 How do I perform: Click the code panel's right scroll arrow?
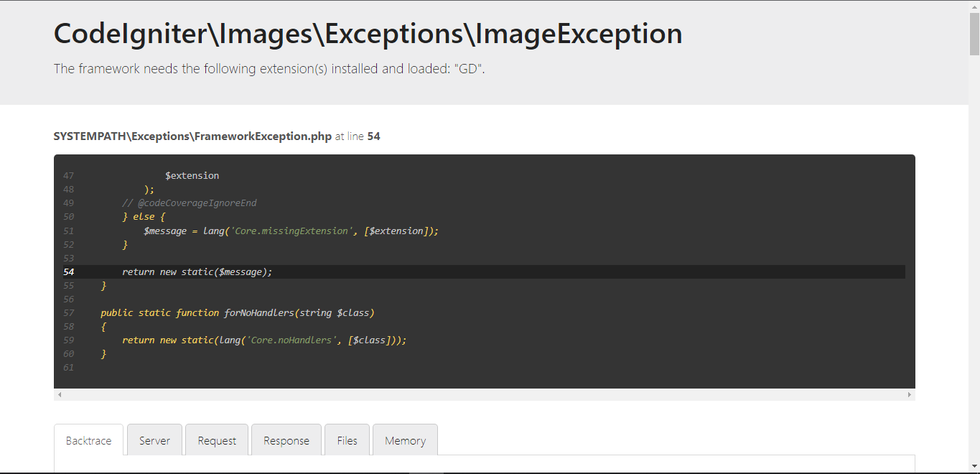coord(909,394)
